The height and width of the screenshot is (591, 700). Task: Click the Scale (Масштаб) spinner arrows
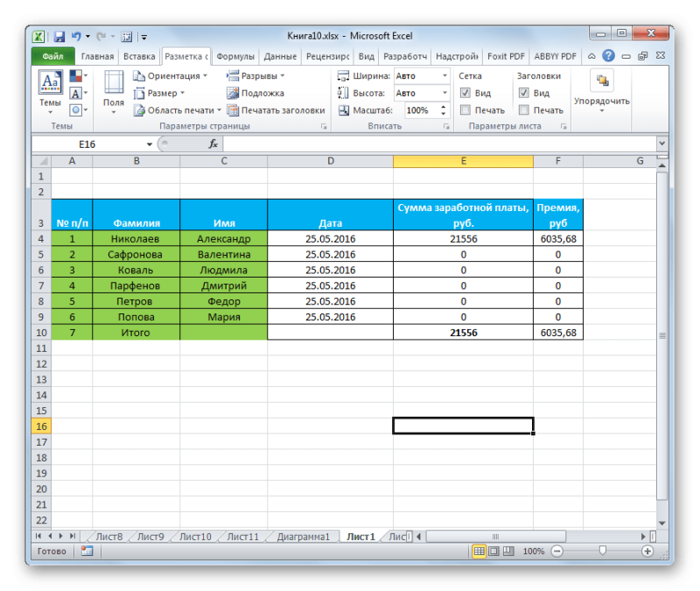(444, 110)
